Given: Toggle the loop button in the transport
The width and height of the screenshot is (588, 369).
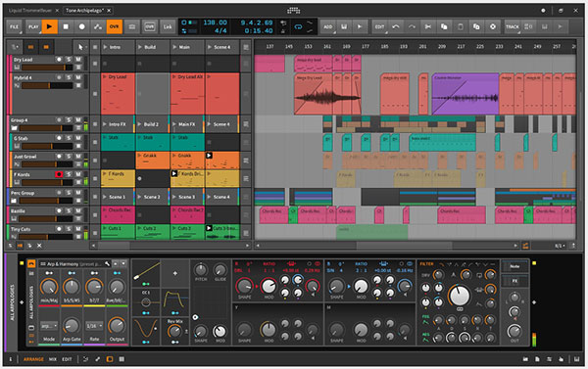Looking at the screenshot, I should pyautogui.click(x=298, y=26).
